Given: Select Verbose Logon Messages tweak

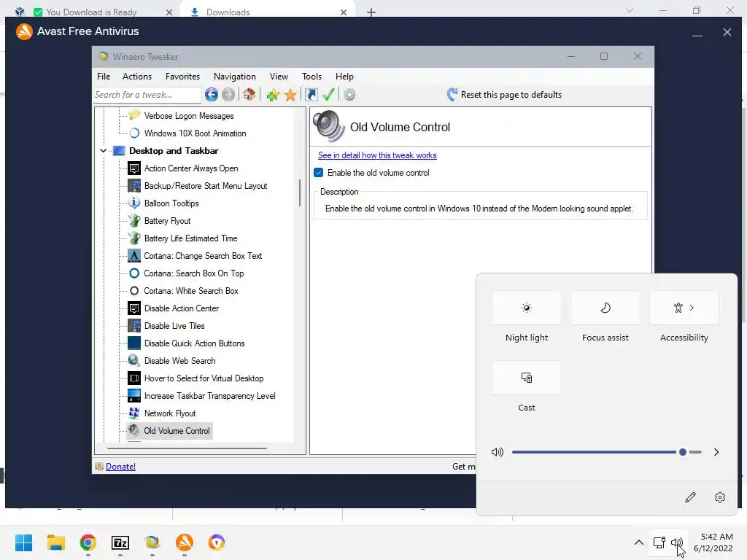Looking at the screenshot, I should pos(189,116).
